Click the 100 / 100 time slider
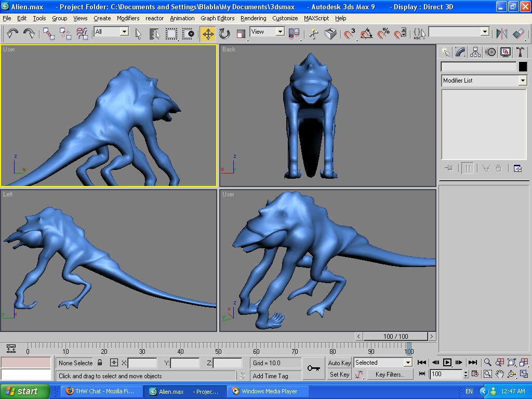 (x=395, y=336)
